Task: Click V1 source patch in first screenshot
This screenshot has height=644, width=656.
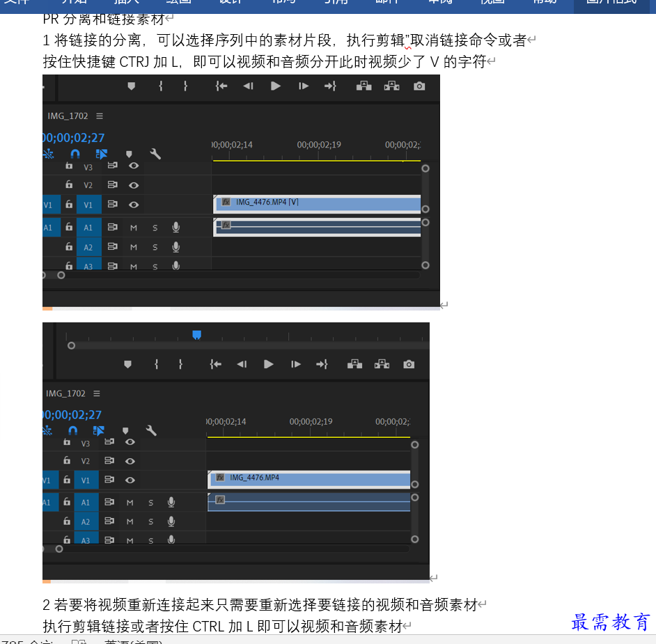Action: point(51,205)
